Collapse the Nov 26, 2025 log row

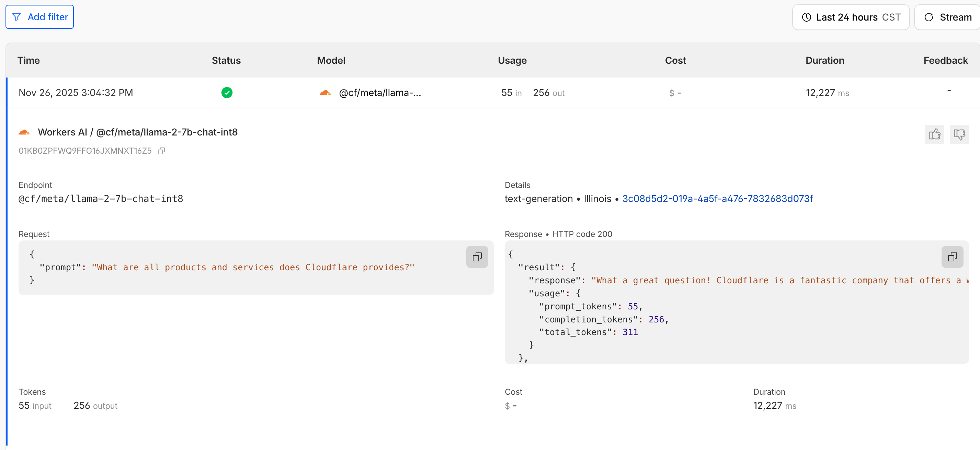click(x=76, y=93)
